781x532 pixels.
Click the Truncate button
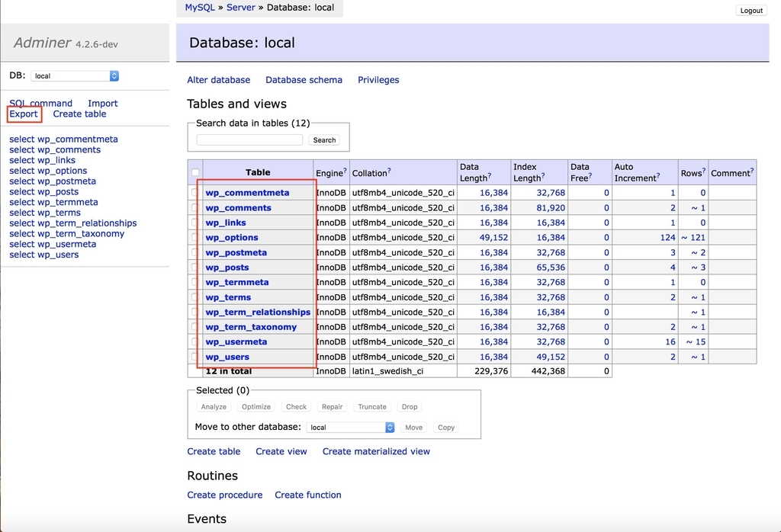(x=372, y=406)
